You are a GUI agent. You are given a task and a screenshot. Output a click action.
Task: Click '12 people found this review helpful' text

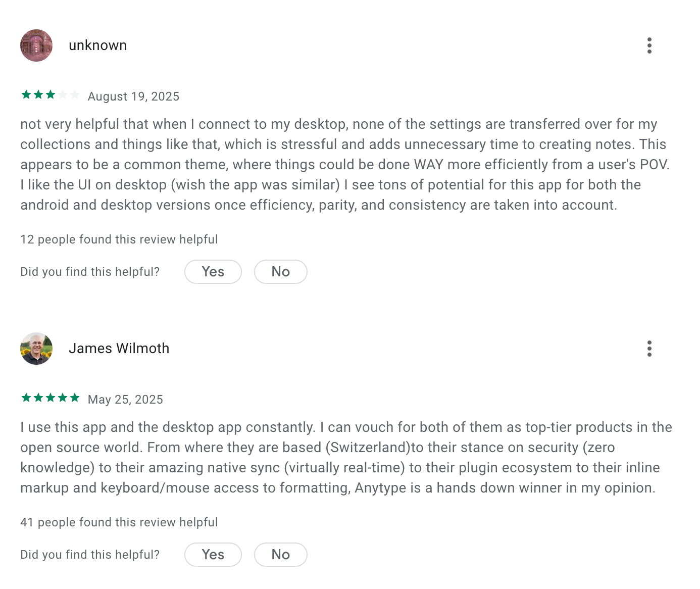pos(119,239)
